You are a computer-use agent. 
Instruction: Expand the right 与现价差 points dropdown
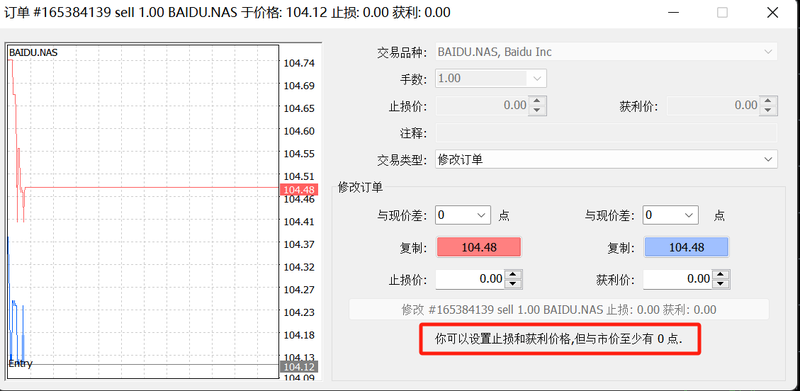coord(689,215)
